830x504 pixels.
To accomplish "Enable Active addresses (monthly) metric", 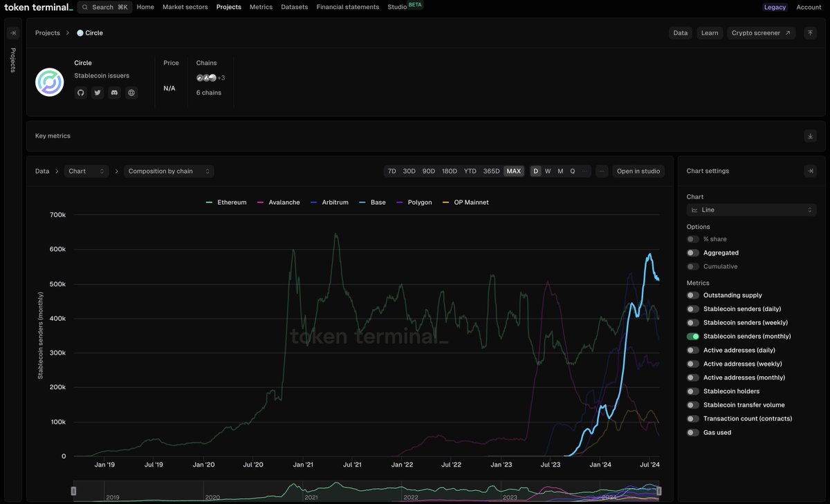I will tap(692, 377).
